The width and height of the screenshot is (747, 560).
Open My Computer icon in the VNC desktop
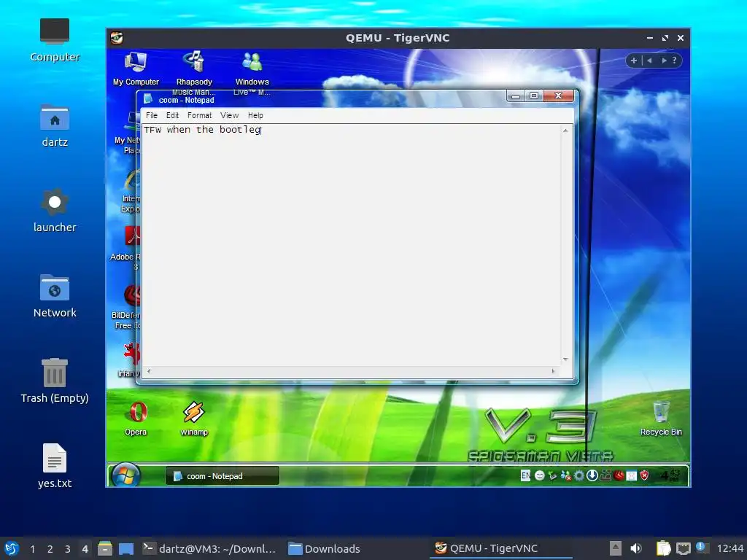(136, 68)
